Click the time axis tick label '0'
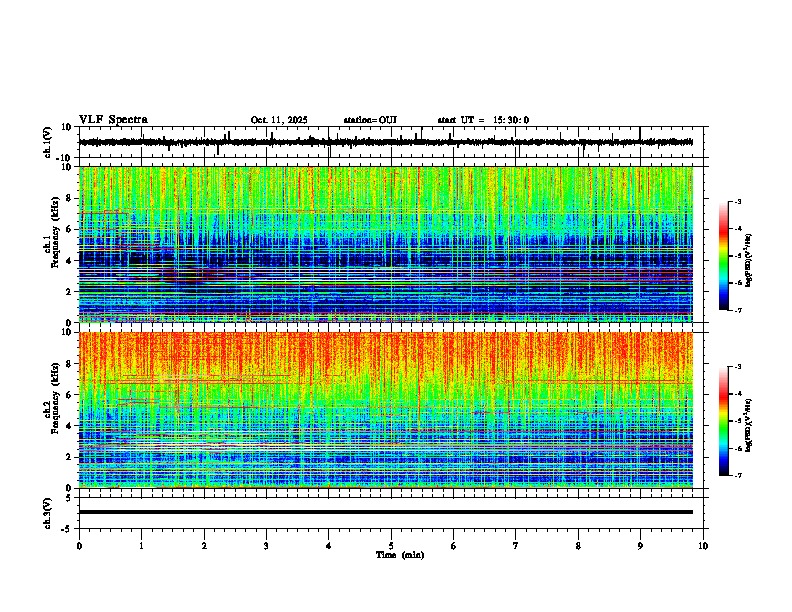 pos(79,546)
